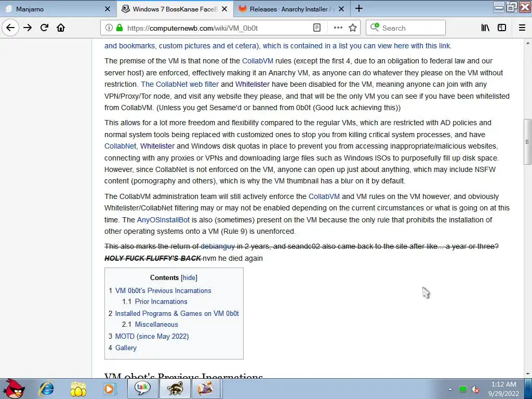The width and height of the screenshot is (532, 399).
Task: Show site information icon in address bar
Action: [x=109, y=28]
